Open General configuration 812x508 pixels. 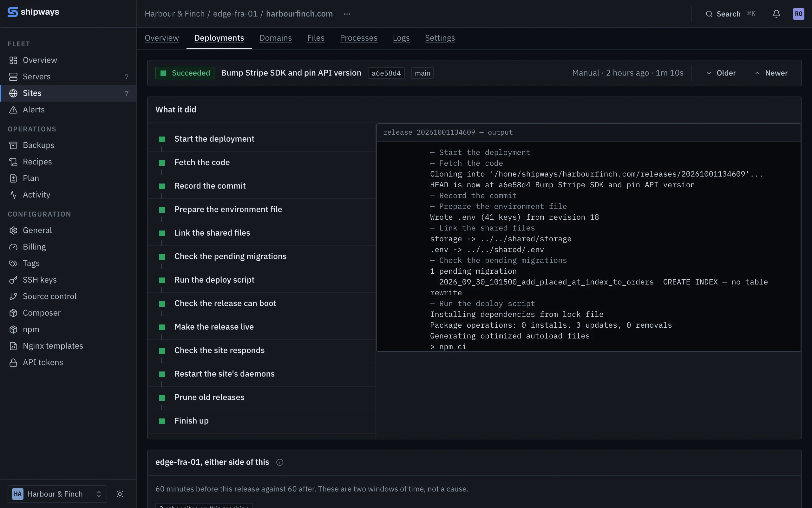[x=68, y=230]
